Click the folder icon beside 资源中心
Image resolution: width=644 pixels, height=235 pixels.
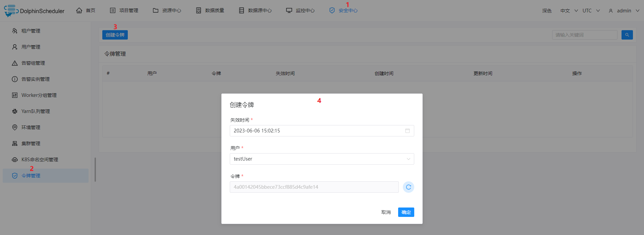pyautogui.click(x=156, y=10)
